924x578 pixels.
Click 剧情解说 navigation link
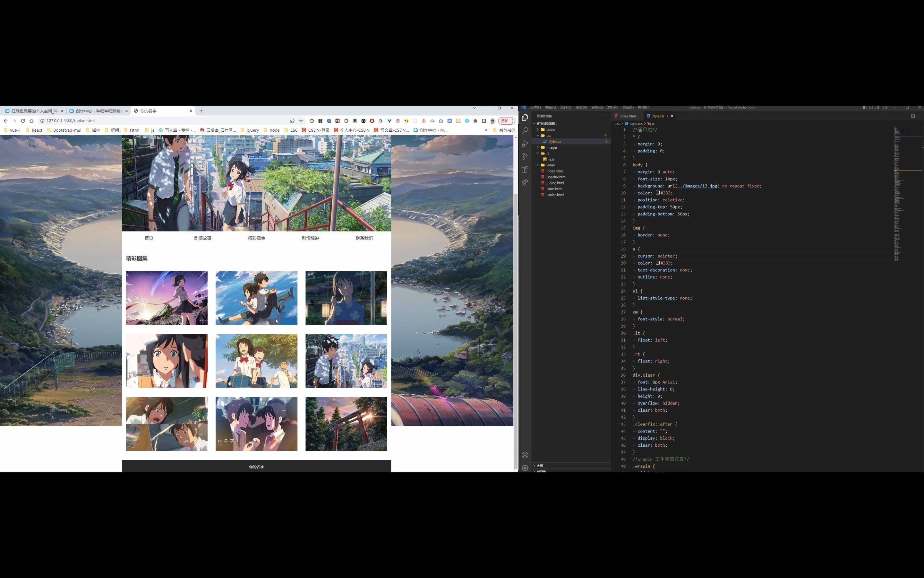[x=311, y=238]
